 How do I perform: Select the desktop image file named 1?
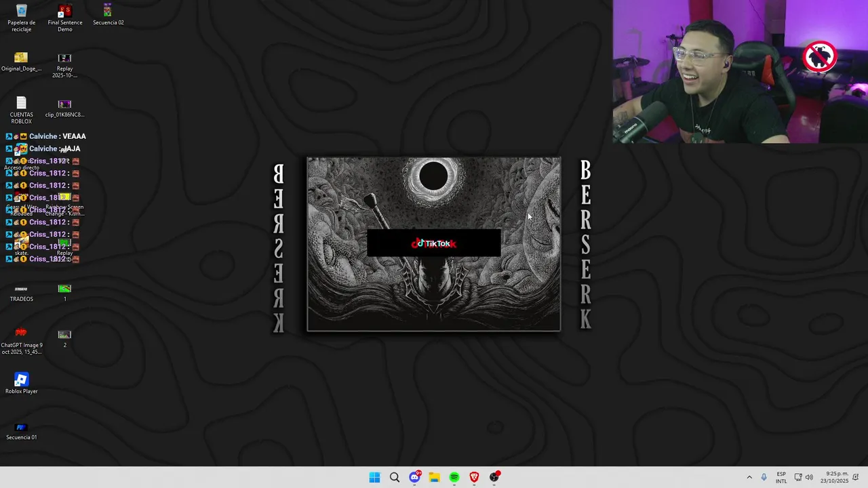(x=64, y=292)
